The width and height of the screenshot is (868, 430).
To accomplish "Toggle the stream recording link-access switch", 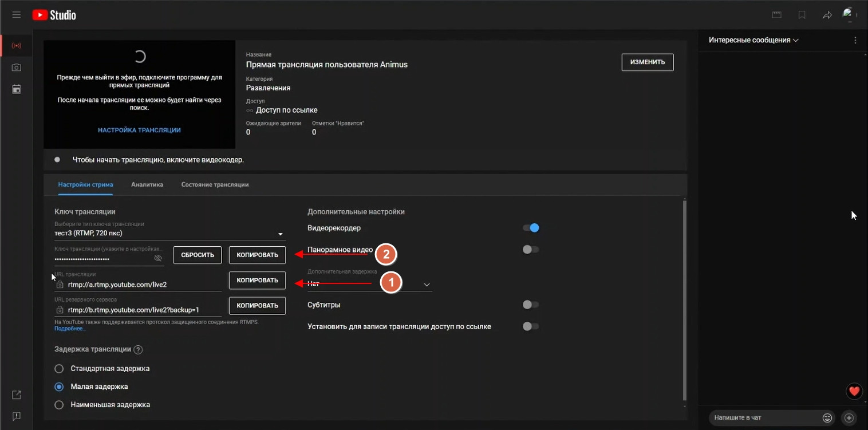I will 531,326.
